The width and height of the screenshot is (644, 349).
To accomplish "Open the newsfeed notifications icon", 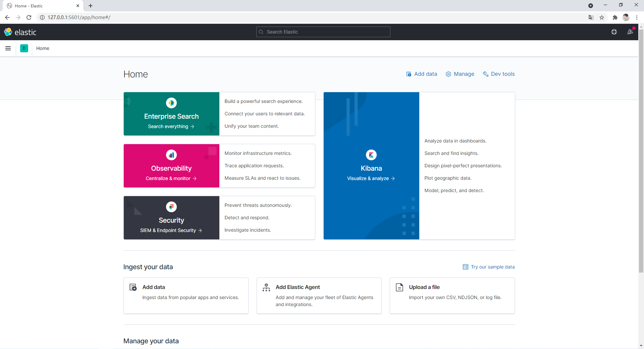I will (x=630, y=32).
